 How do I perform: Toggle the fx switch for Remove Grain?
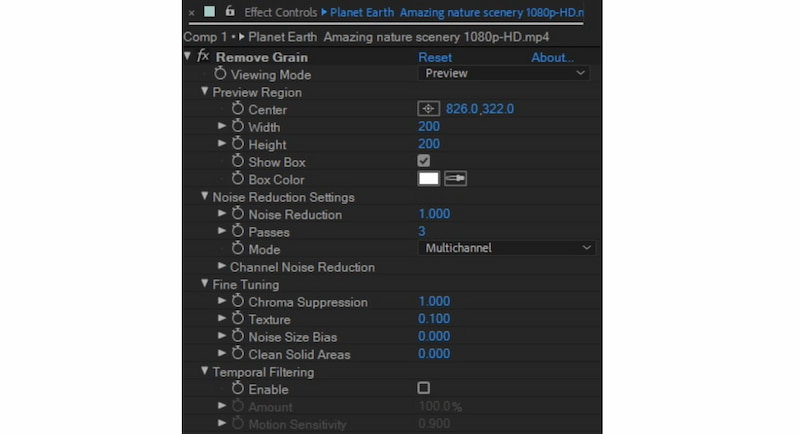pyautogui.click(x=203, y=56)
